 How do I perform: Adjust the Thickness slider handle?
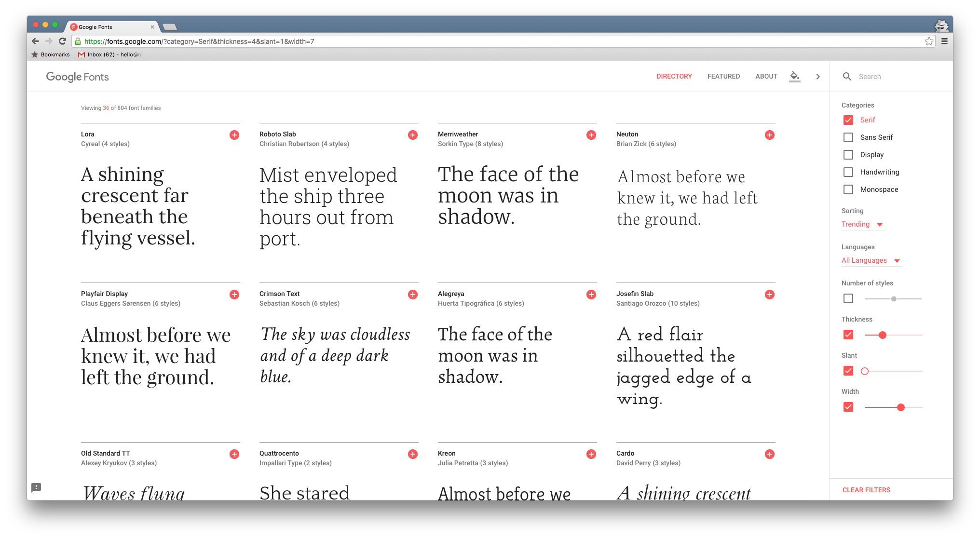click(x=883, y=335)
